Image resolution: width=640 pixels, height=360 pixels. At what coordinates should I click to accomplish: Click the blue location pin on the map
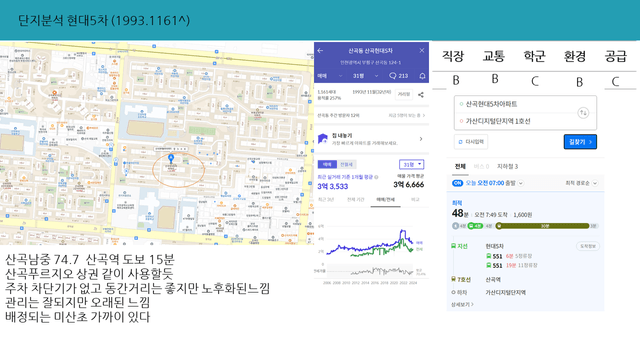click(171, 158)
